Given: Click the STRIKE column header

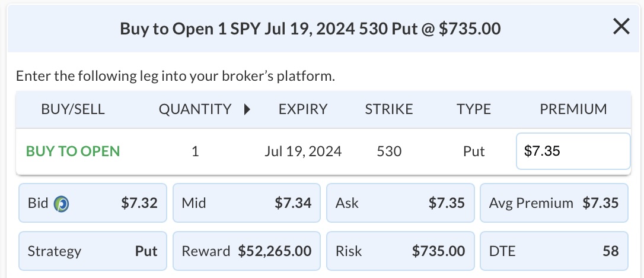Looking at the screenshot, I should (x=389, y=109).
